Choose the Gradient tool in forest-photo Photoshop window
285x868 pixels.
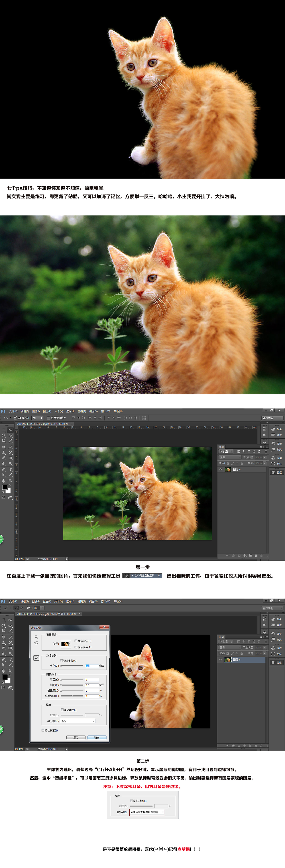(x=10, y=458)
